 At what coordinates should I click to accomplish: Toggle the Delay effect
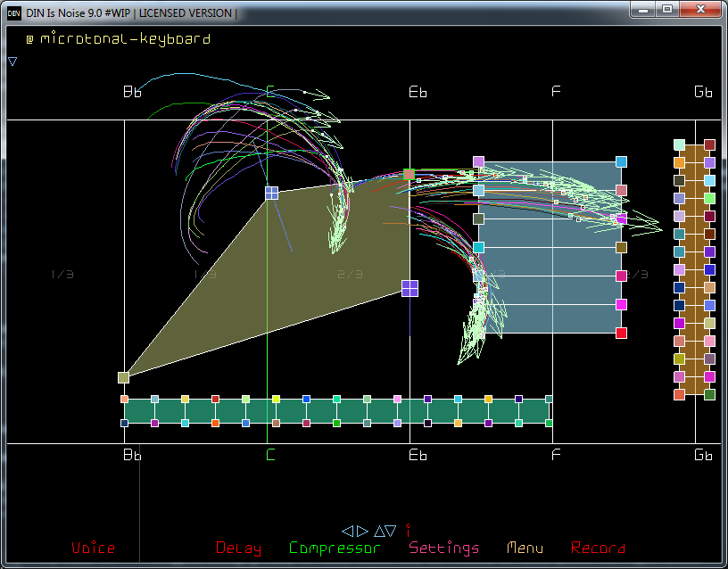(x=238, y=548)
